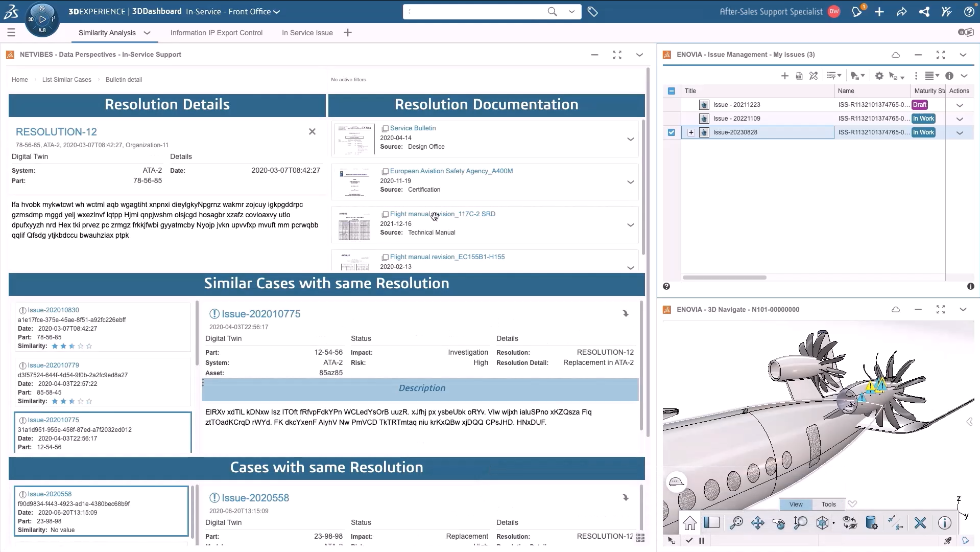This screenshot has height=552, width=980.
Task: Click List Similar Cases breadcrumb link
Action: 66,80
